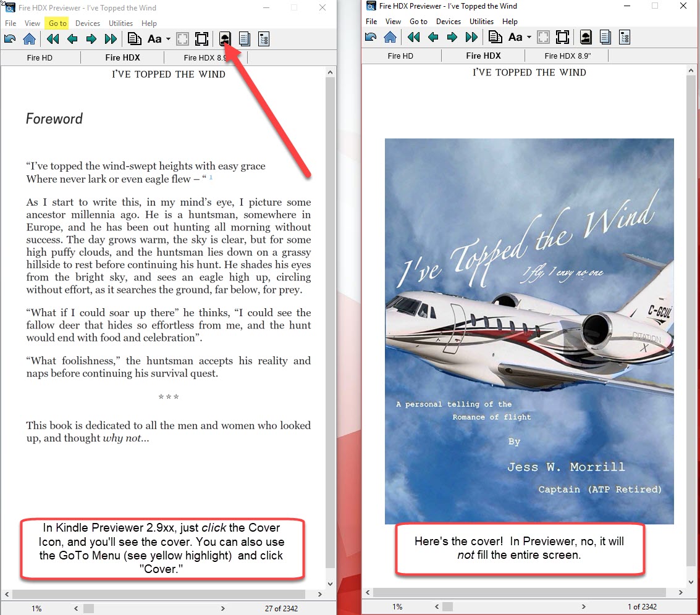Click the notes list icon at toolbar's right end
Viewport: 700px width, 615px height.
(264, 38)
